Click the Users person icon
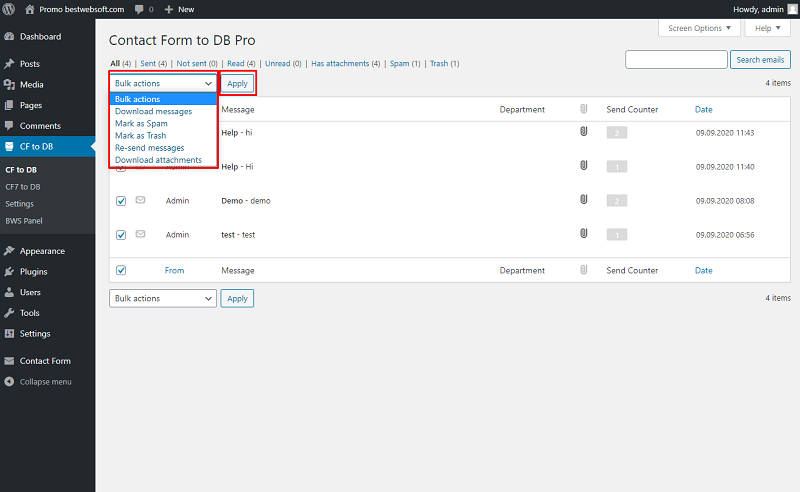This screenshot has height=492, width=800. (x=9, y=292)
